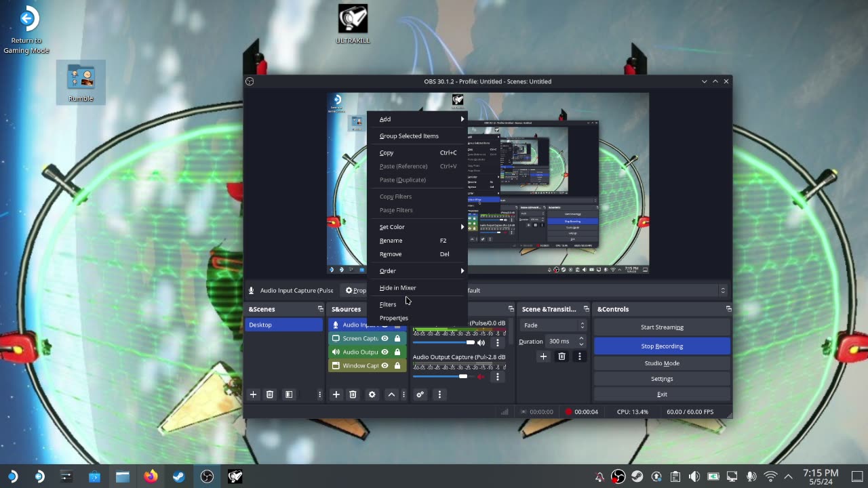Float the Scene Transitions dock panel
The image size is (868, 488).
point(586,309)
